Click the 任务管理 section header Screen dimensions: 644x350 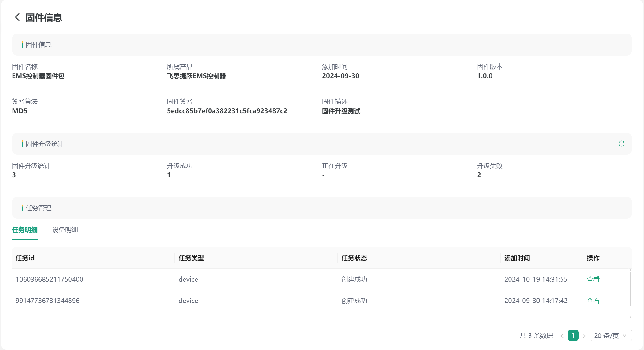point(38,208)
